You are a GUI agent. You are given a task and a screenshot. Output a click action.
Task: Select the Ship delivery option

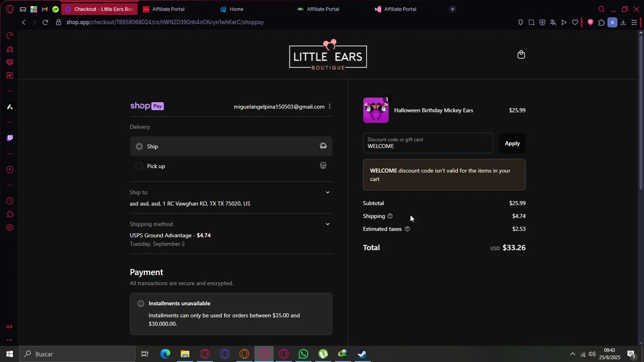[231, 146]
